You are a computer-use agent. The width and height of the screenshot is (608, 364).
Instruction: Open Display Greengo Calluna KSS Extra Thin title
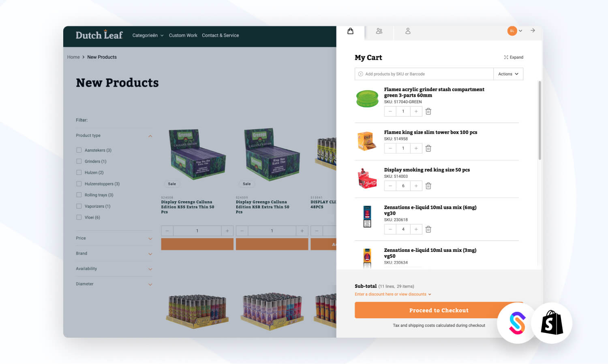coord(188,207)
